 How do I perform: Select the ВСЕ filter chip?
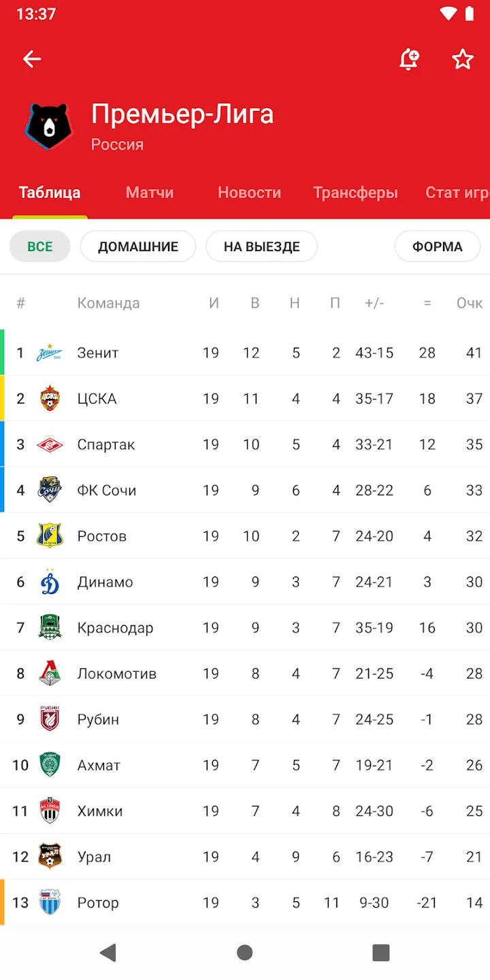pyautogui.click(x=40, y=246)
